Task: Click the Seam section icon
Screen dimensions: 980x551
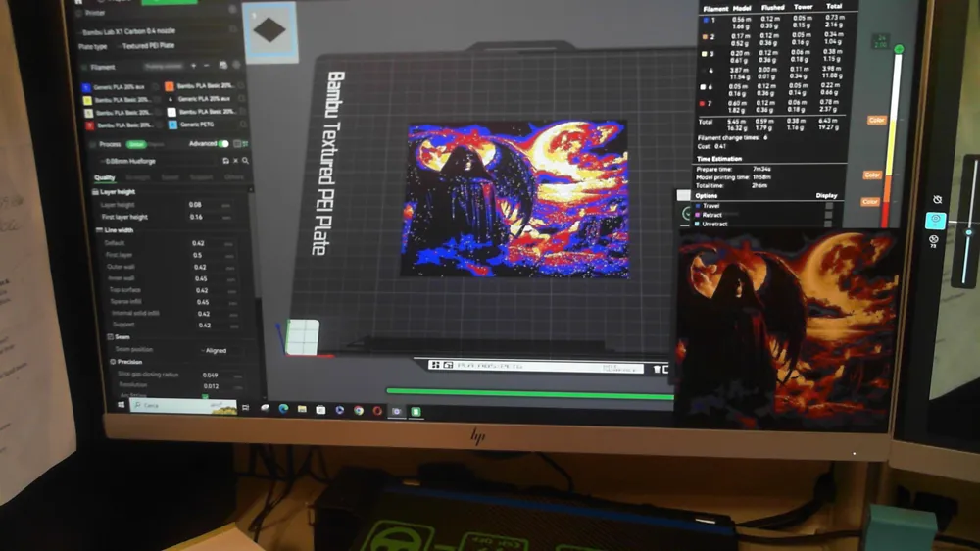Action: coord(111,336)
